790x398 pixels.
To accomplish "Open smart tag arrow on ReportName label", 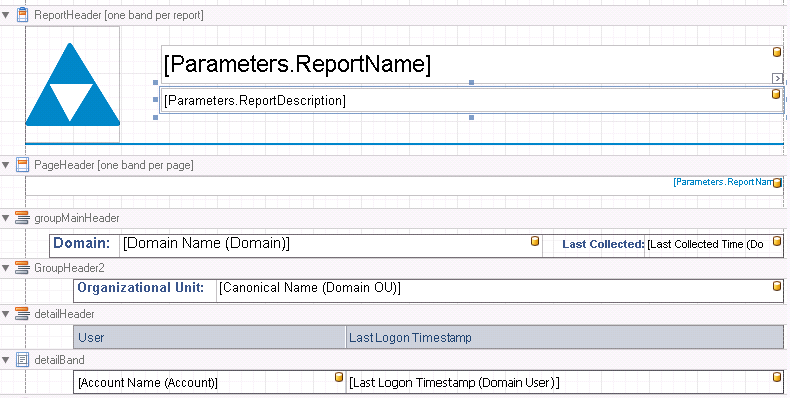I will tap(777, 78).
